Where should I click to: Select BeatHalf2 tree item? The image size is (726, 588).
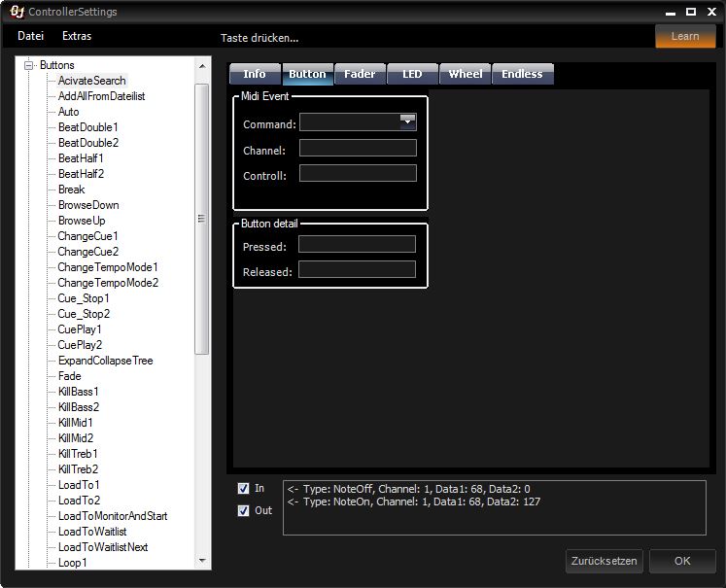tap(81, 174)
